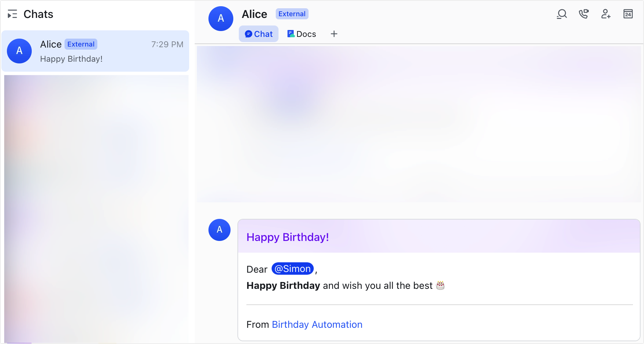Collapse the Chats sidebar list
The image size is (644, 344).
pos(12,14)
